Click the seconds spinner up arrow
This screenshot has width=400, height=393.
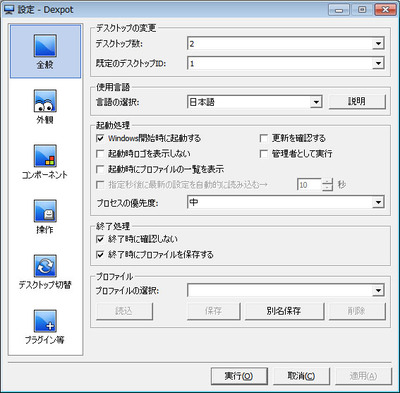click(x=328, y=182)
